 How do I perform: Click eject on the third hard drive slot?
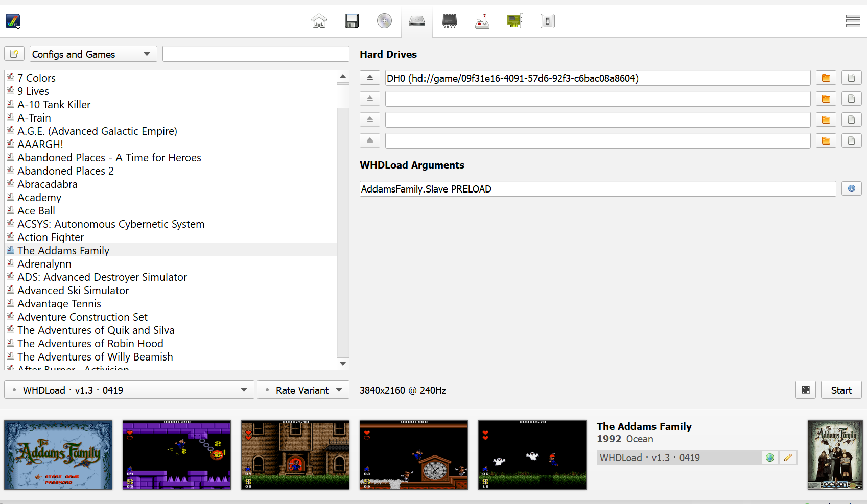[370, 119]
